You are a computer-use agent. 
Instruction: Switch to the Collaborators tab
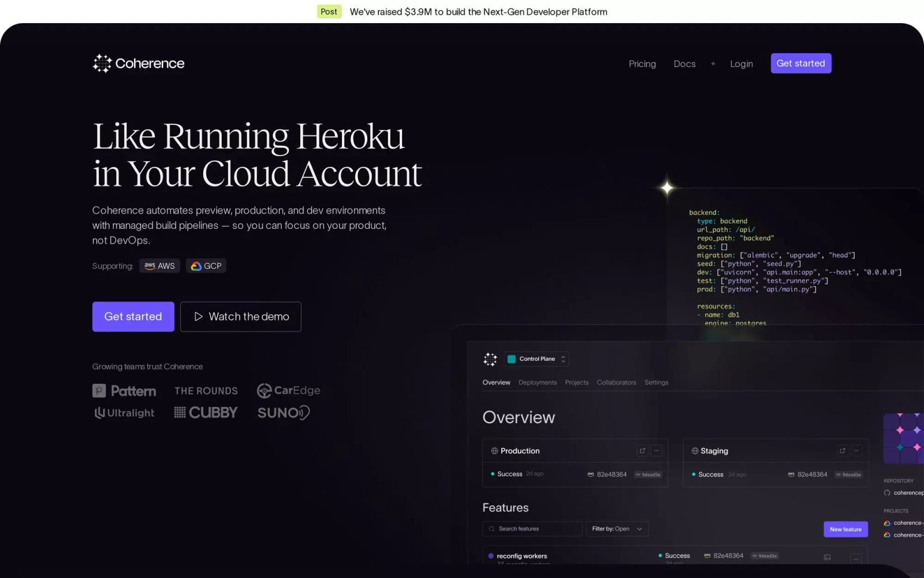(616, 383)
